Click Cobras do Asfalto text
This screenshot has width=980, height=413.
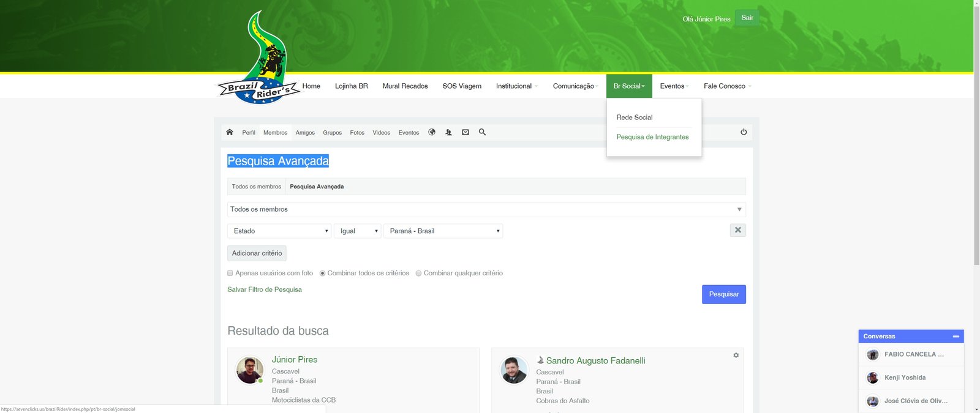click(563, 401)
